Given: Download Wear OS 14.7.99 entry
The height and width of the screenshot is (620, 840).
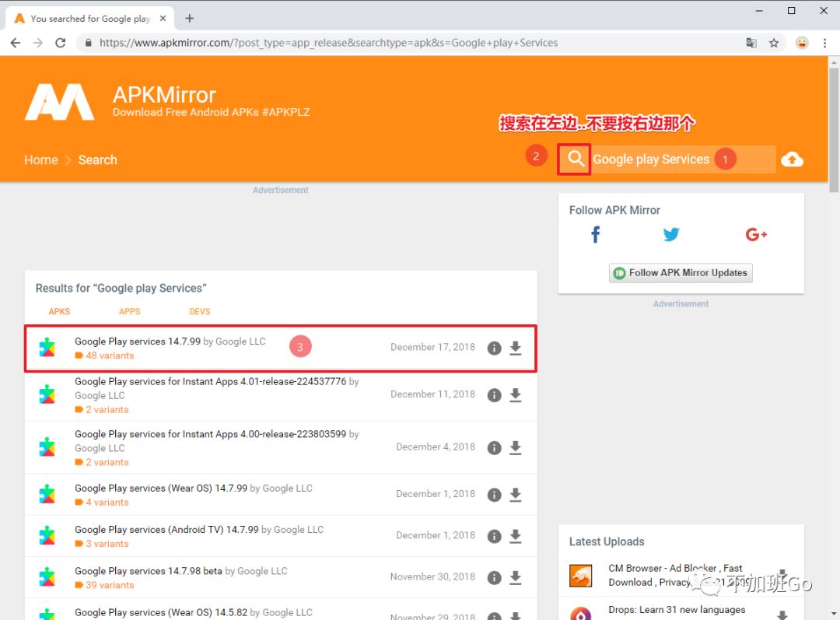Looking at the screenshot, I should [x=516, y=495].
